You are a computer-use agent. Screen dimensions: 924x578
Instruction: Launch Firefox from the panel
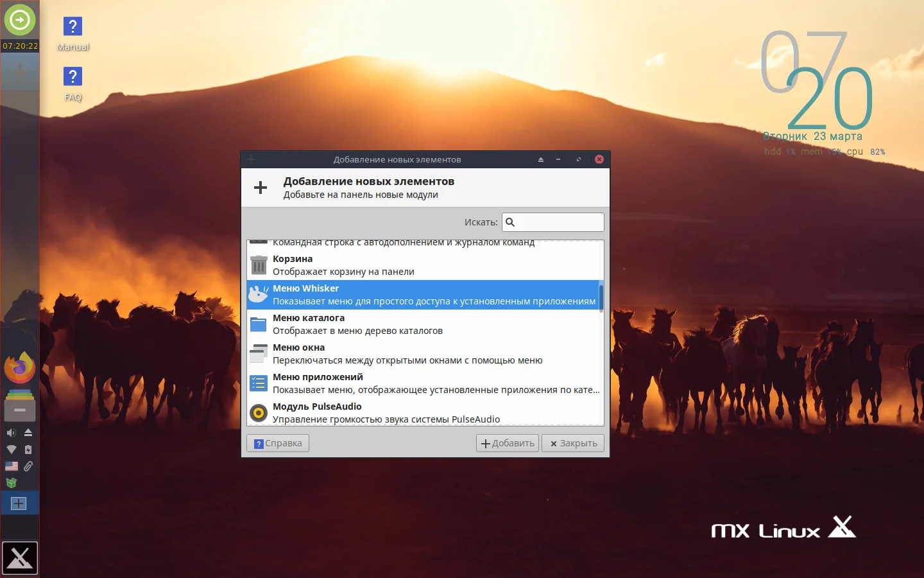point(19,367)
